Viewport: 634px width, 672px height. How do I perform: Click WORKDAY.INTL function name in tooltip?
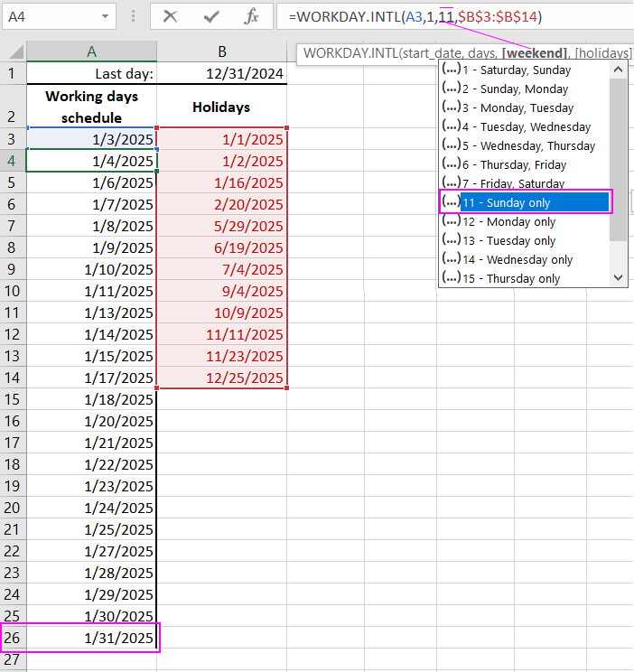point(350,53)
